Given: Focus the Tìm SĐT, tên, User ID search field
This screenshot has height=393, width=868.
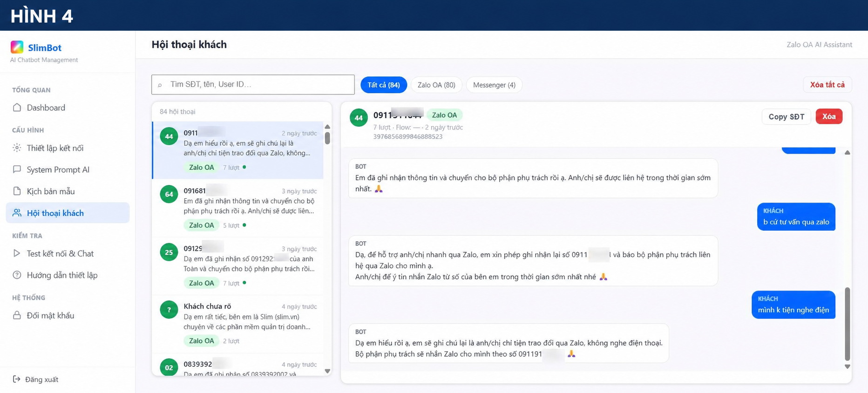Looking at the screenshot, I should (x=253, y=85).
